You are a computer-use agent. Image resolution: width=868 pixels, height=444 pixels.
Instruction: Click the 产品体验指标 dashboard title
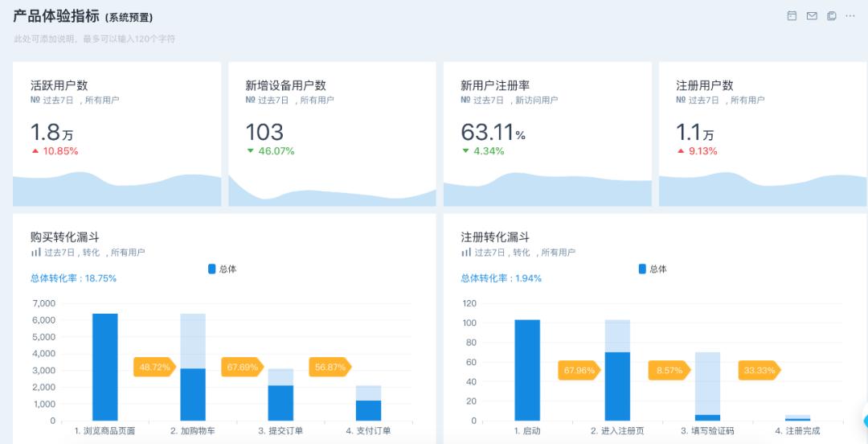pyautogui.click(x=57, y=16)
